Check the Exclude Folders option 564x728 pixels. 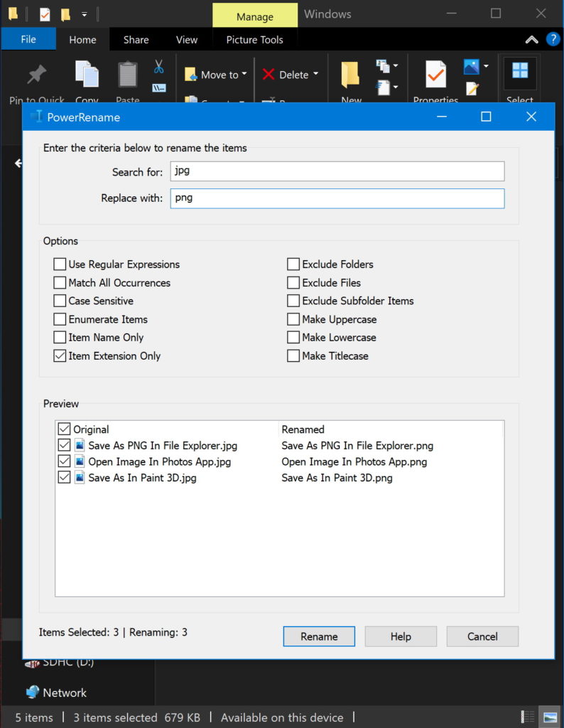[x=293, y=264]
